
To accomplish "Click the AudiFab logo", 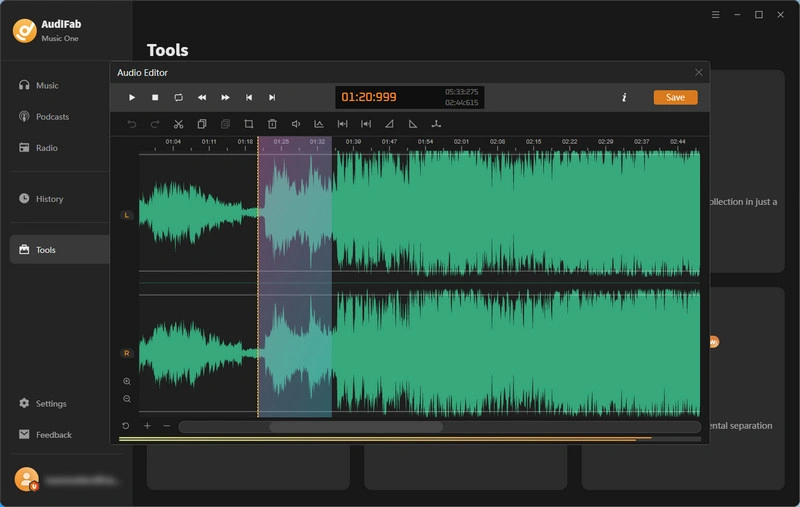I will 24,31.
